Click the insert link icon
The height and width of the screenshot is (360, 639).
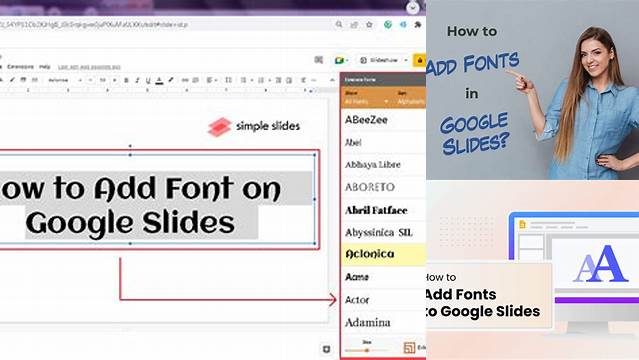(185, 80)
